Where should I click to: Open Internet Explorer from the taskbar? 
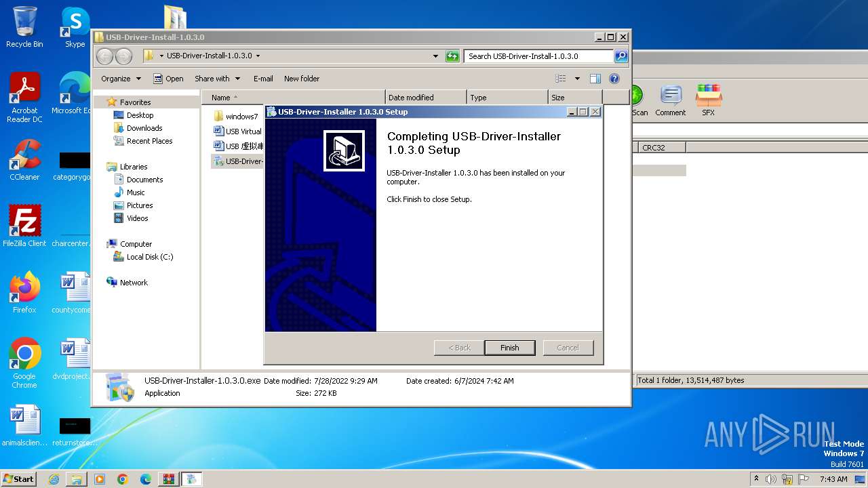click(54, 479)
